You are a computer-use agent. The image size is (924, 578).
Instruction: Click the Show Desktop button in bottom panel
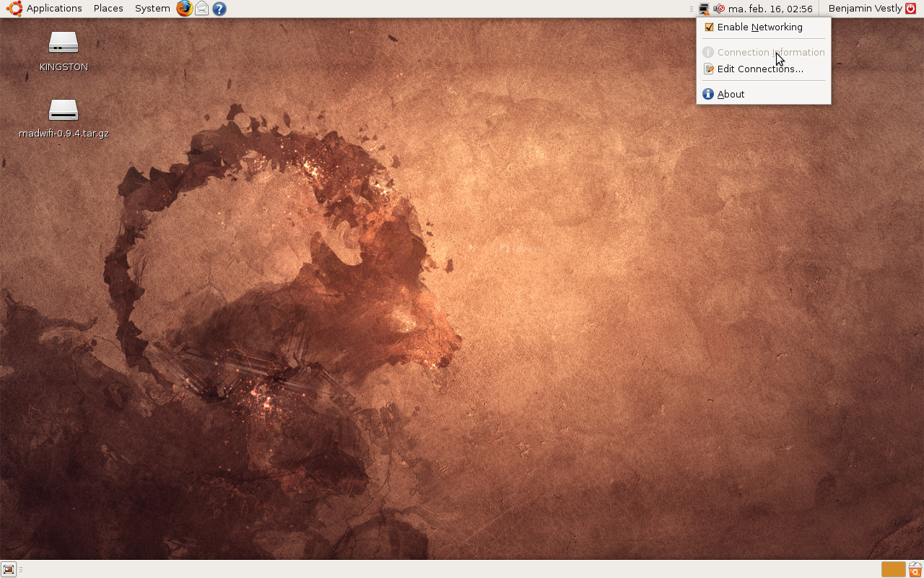pos(9,569)
